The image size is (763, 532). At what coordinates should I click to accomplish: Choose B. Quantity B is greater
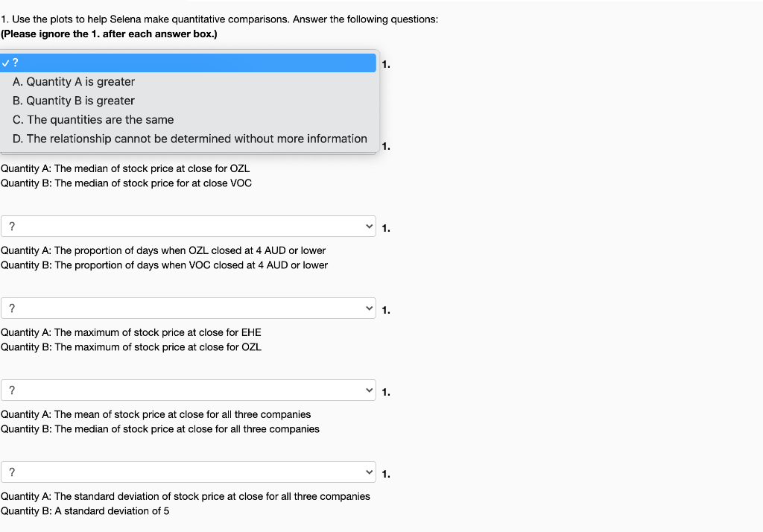click(x=74, y=101)
